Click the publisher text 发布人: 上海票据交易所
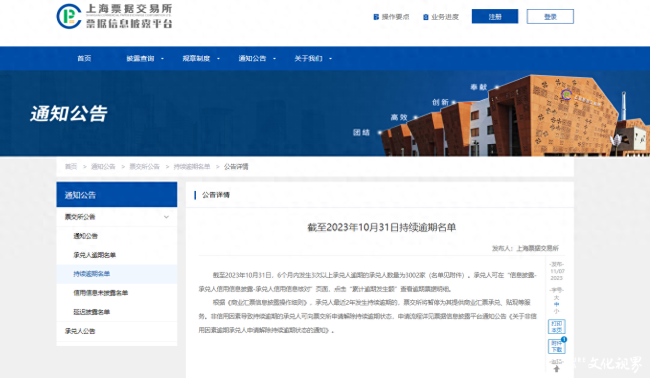The width and height of the screenshot is (650, 378). pyautogui.click(x=525, y=248)
